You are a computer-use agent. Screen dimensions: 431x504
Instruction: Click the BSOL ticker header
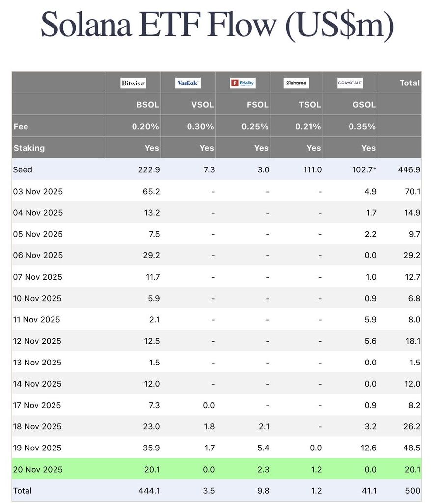click(148, 105)
